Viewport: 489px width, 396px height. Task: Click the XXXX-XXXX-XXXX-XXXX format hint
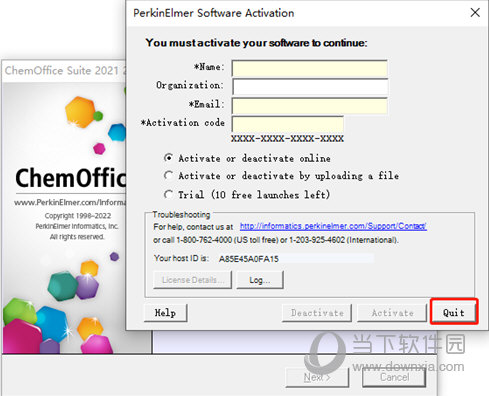tap(287, 138)
